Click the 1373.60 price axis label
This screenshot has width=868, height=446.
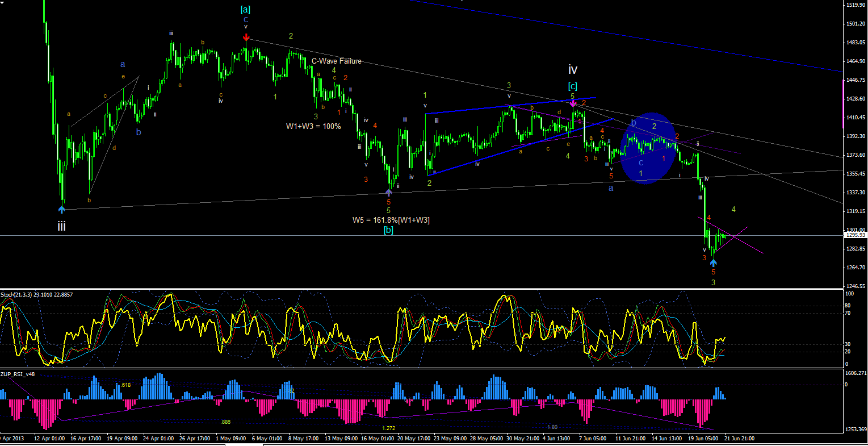[856, 155]
